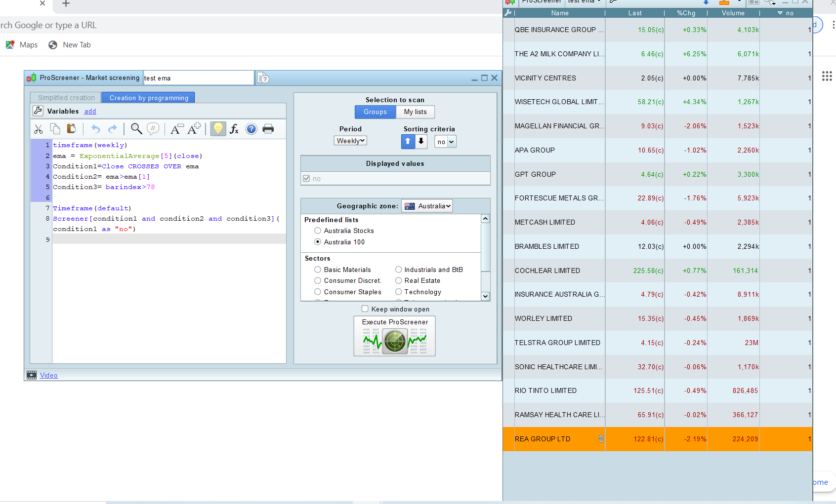Sort results by the Volume column header
The height and width of the screenshot is (504, 836).
pyautogui.click(x=733, y=13)
